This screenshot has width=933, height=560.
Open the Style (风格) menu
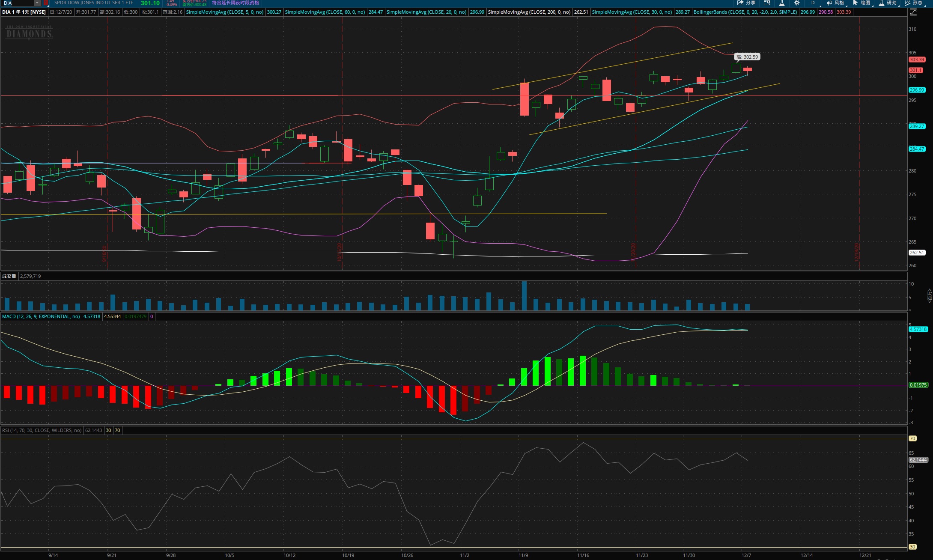[x=836, y=3]
